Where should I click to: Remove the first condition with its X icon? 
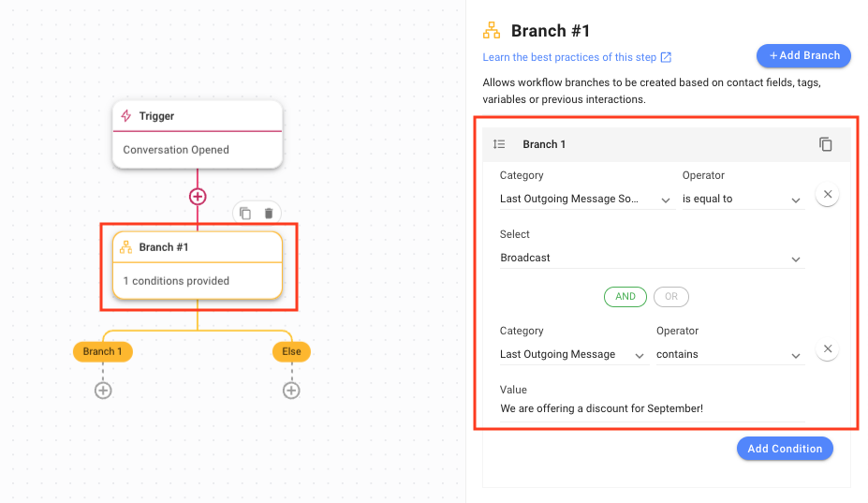(x=827, y=195)
